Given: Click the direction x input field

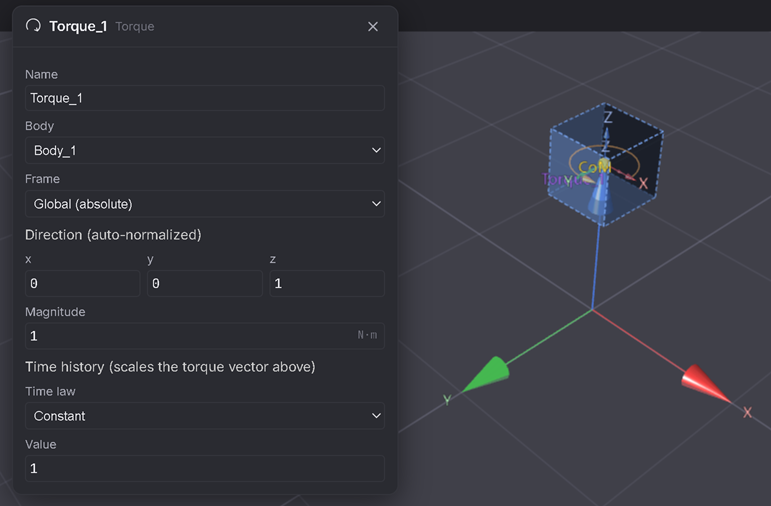Looking at the screenshot, I should [x=83, y=283].
